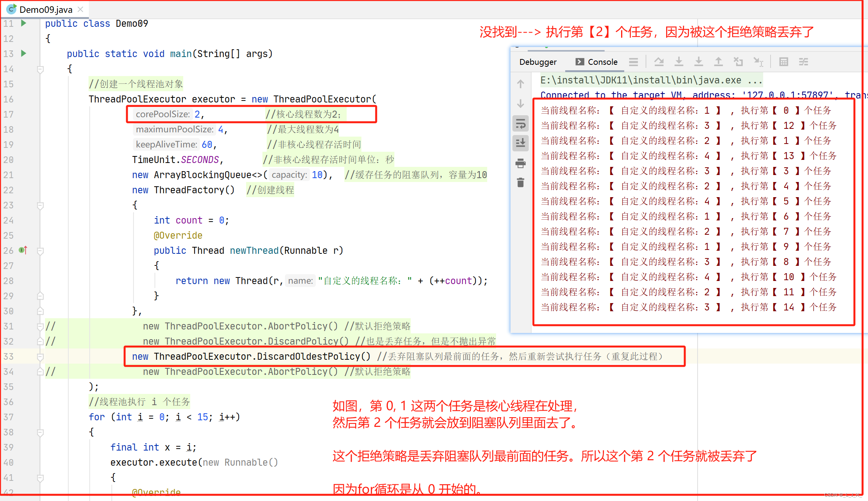Toggle scroll to end in console

click(521, 143)
